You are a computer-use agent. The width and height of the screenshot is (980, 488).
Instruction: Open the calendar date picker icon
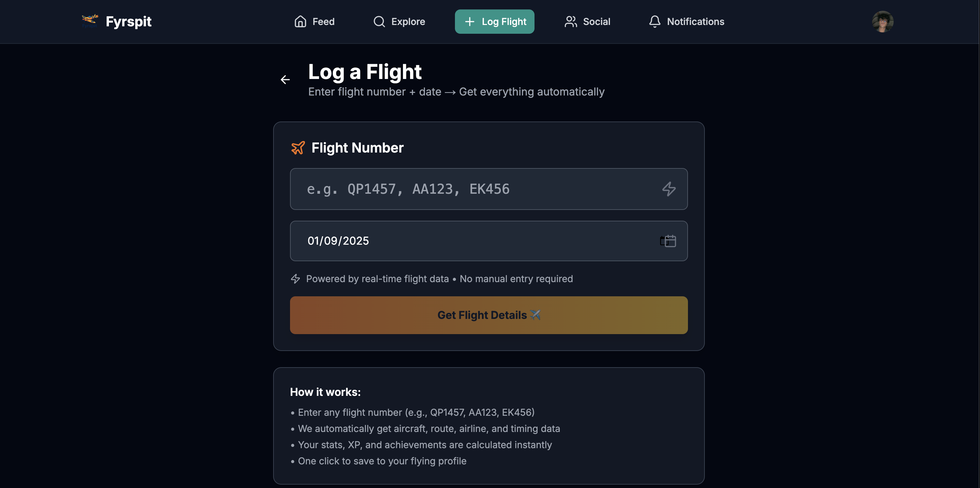[x=668, y=241]
